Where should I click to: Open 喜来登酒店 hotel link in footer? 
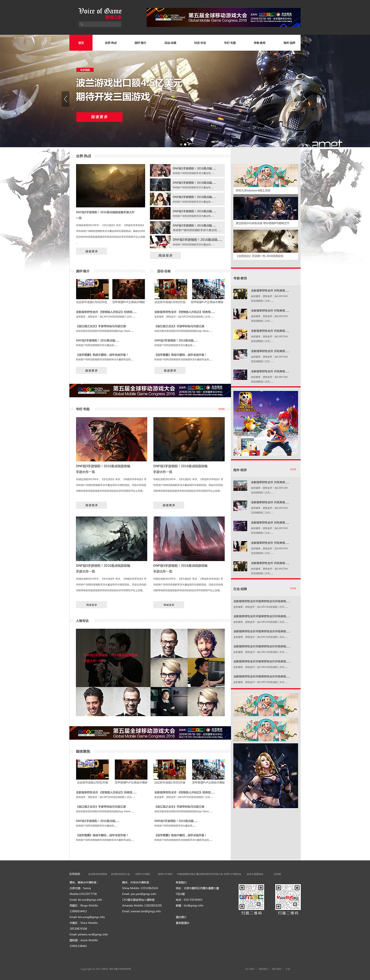pyautogui.click(x=182, y=923)
